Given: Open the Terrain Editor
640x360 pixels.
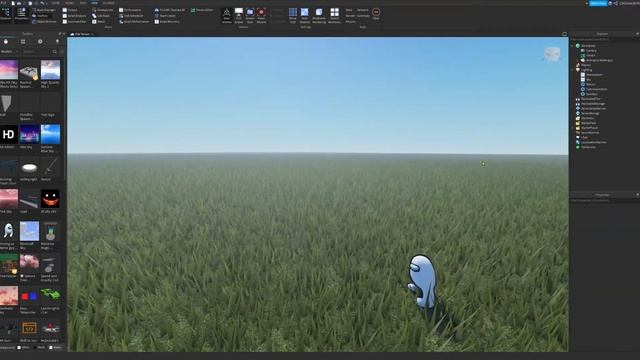Looking at the screenshot, I should click(x=202, y=10).
